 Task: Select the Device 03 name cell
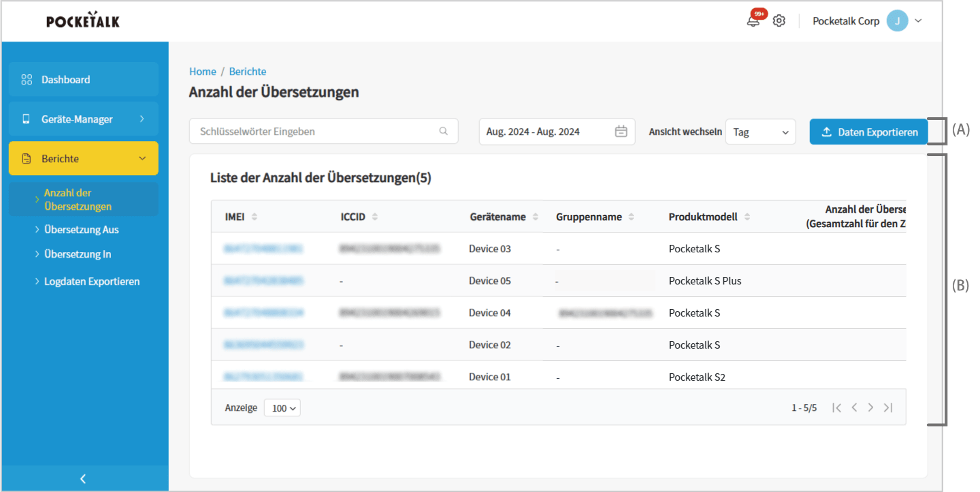pyautogui.click(x=490, y=249)
